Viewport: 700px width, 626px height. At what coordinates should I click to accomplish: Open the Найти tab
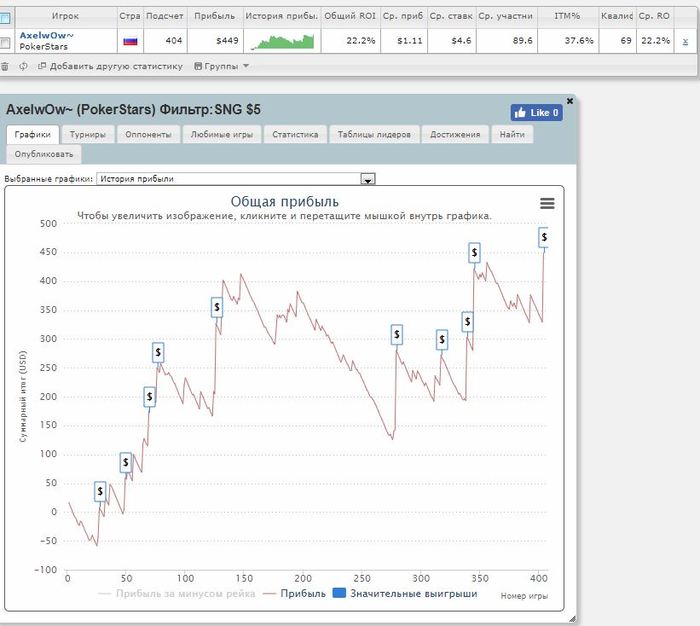(x=512, y=134)
